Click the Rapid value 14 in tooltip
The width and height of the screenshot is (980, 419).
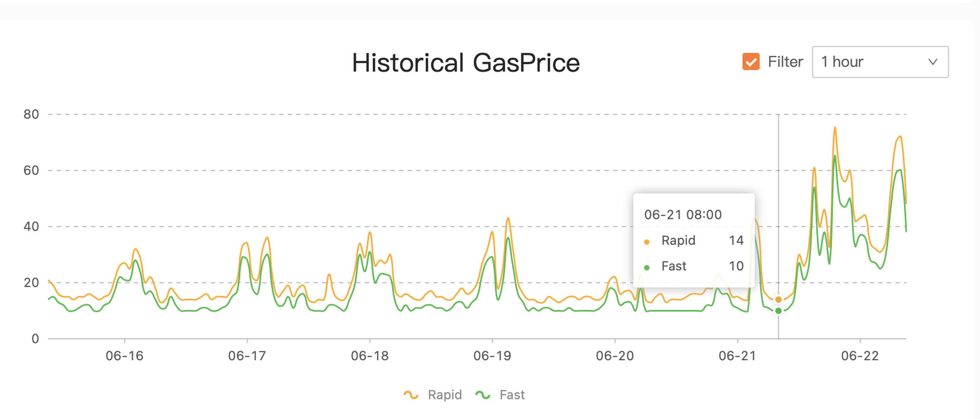pos(736,240)
